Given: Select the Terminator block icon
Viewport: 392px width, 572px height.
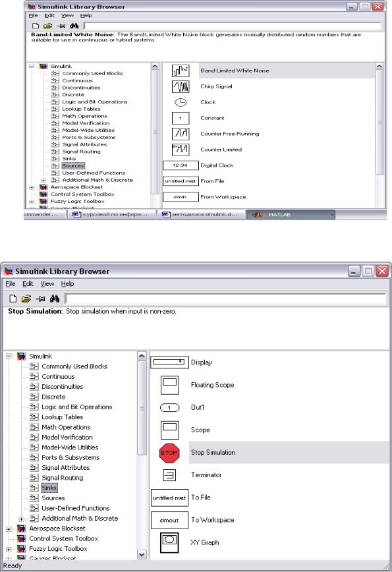Looking at the screenshot, I should 169,475.
